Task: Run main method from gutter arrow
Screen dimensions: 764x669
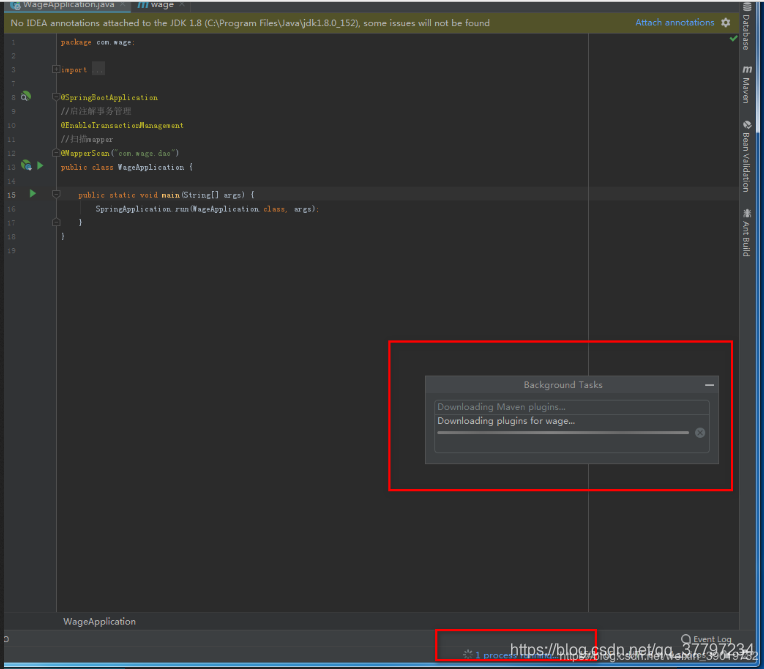Action: point(33,193)
